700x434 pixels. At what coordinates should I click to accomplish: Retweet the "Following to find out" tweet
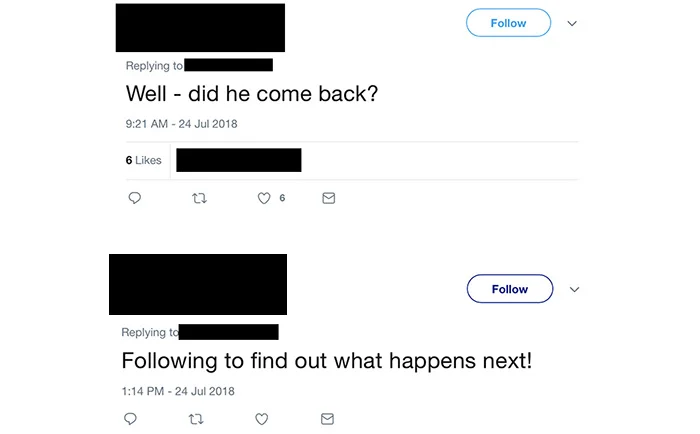[196, 419]
